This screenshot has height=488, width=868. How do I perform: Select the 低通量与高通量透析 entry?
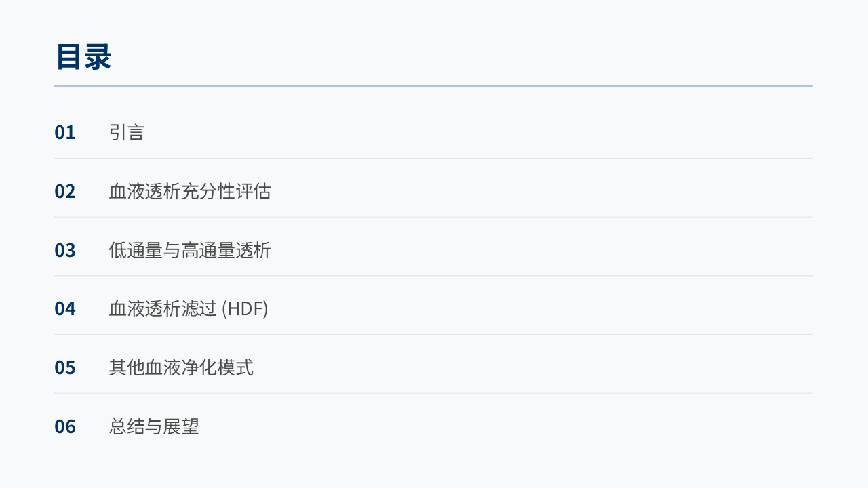click(x=190, y=250)
